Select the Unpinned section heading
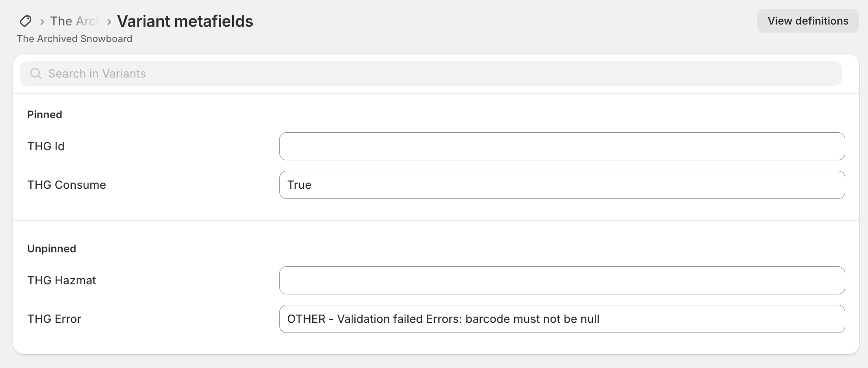 [x=52, y=249]
